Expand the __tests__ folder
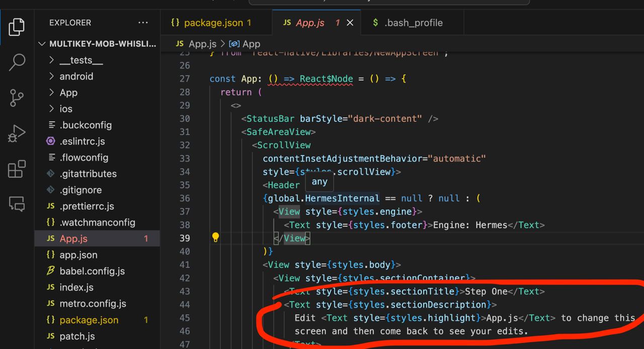Image resolution: width=644 pixels, height=349 pixels. pos(97,60)
